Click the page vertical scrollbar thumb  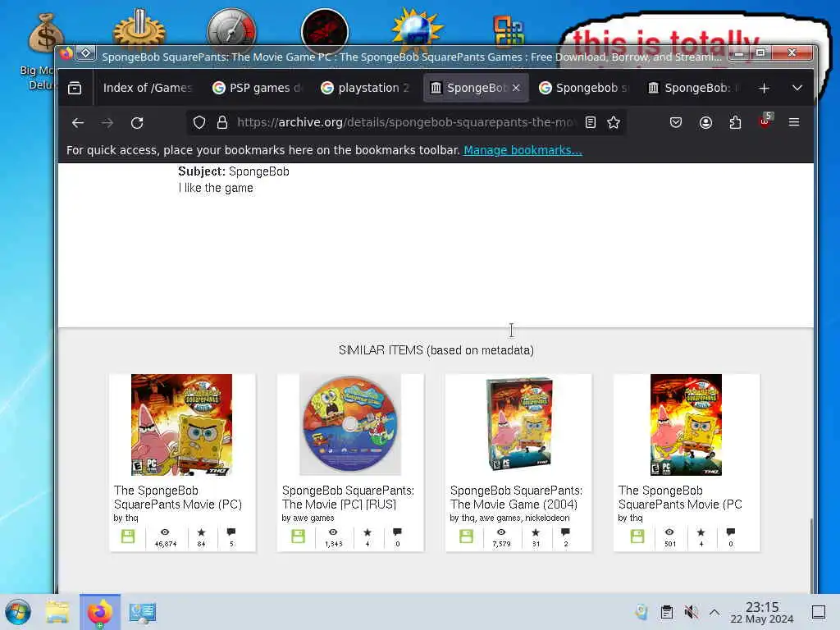[811, 555]
